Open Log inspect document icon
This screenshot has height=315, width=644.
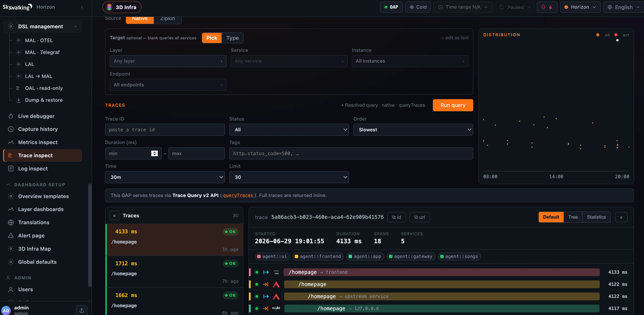[x=11, y=169]
